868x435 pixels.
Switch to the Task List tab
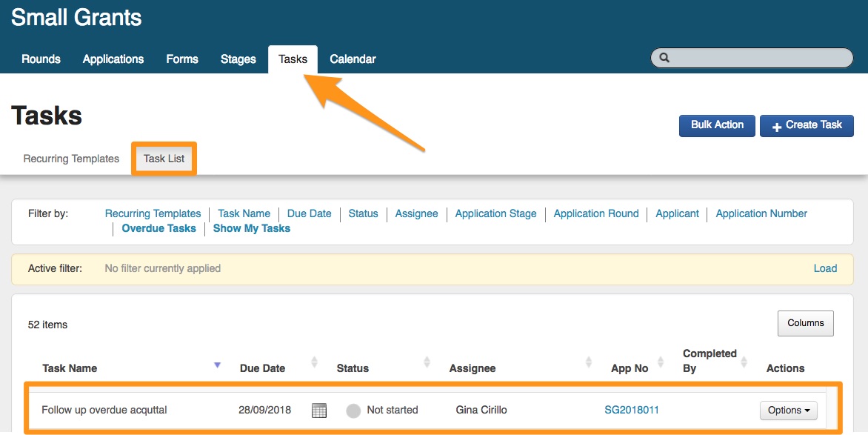point(164,159)
